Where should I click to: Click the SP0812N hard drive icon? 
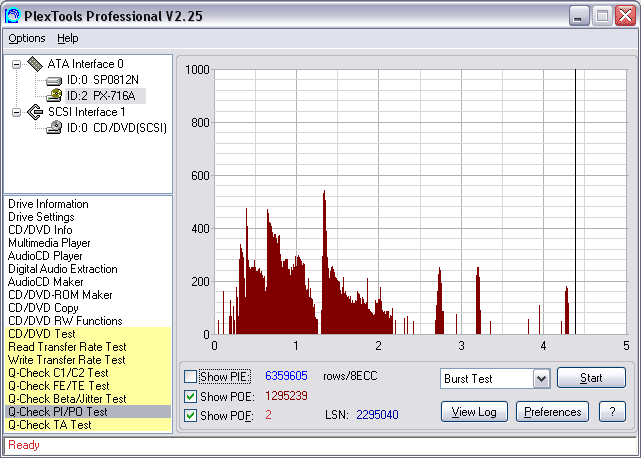54,81
